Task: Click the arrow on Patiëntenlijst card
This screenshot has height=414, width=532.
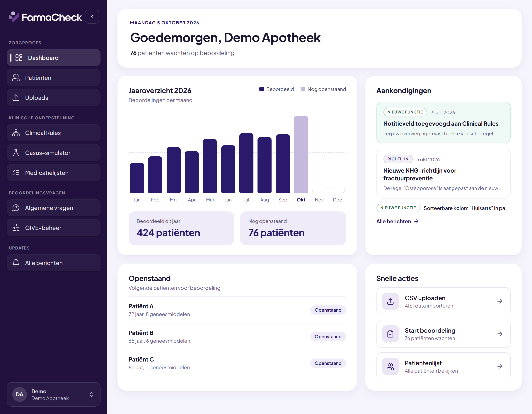Action: pos(500,366)
